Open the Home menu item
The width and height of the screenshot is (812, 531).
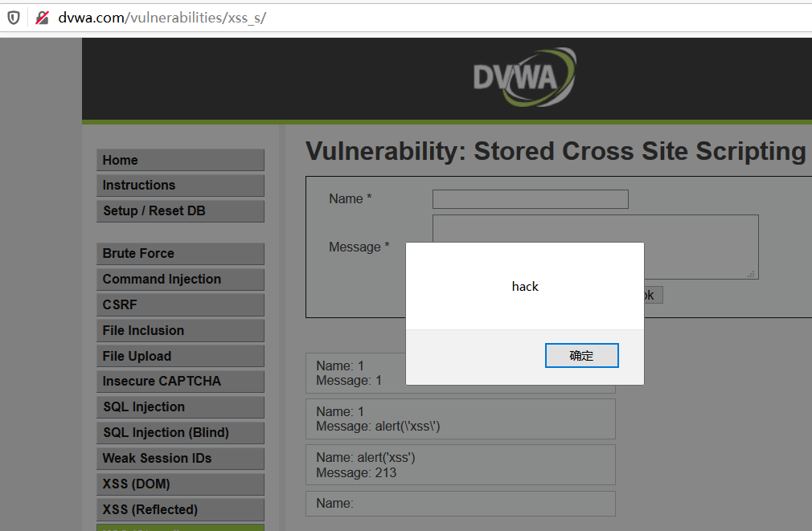[x=180, y=160]
